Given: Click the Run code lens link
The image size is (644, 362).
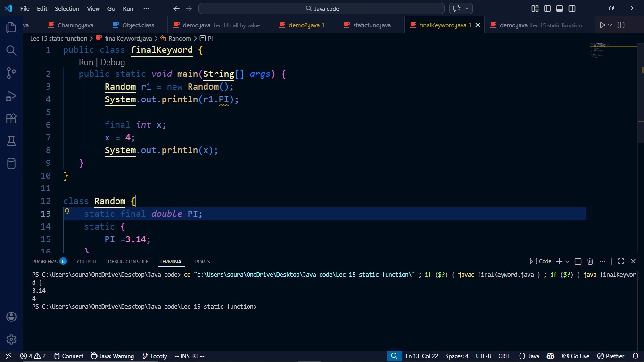Looking at the screenshot, I should coord(86,62).
